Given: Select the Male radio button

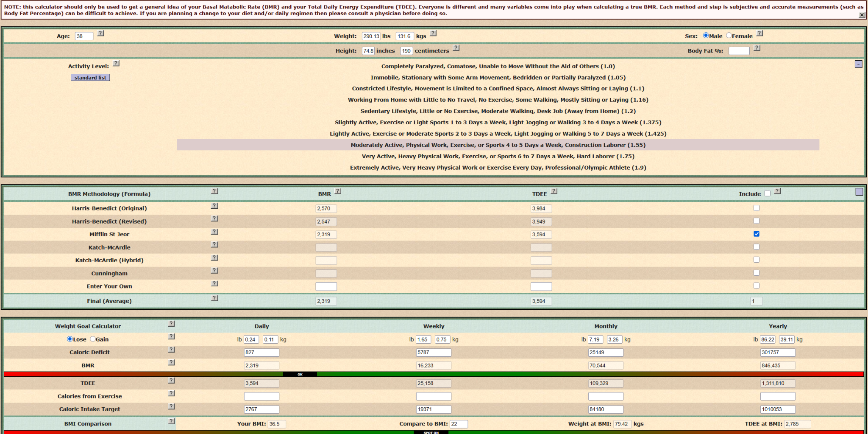Looking at the screenshot, I should (706, 36).
